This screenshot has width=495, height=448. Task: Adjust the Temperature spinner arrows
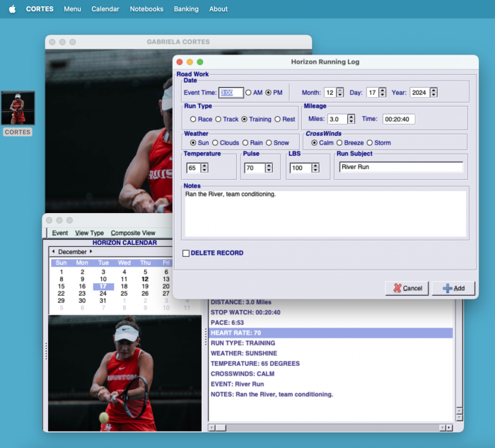tap(204, 168)
